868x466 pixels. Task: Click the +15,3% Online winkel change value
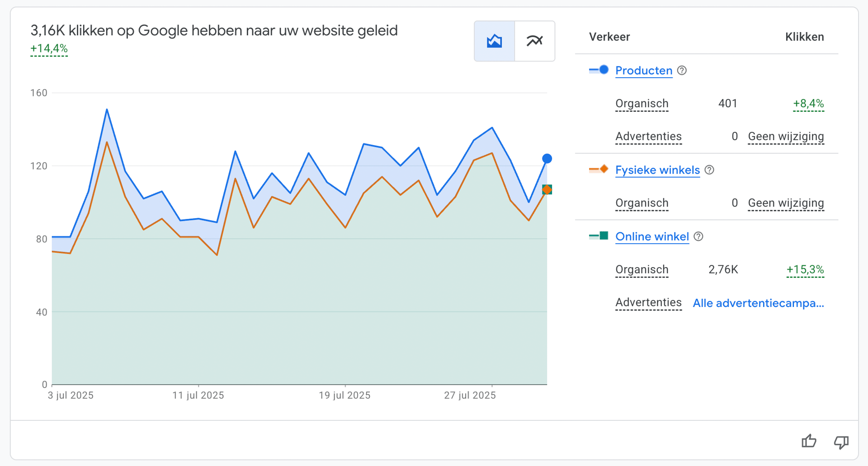pyautogui.click(x=805, y=270)
